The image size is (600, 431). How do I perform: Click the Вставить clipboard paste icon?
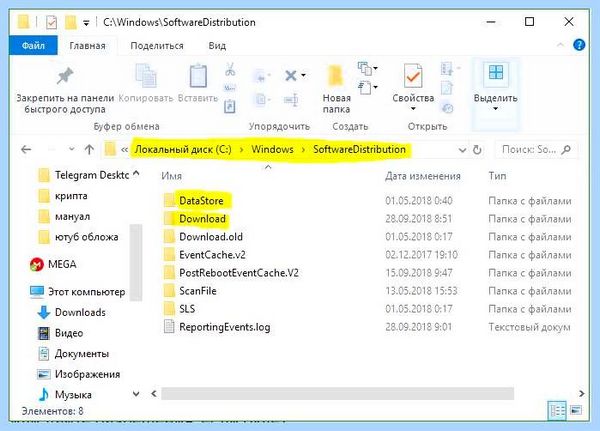tap(198, 76)
